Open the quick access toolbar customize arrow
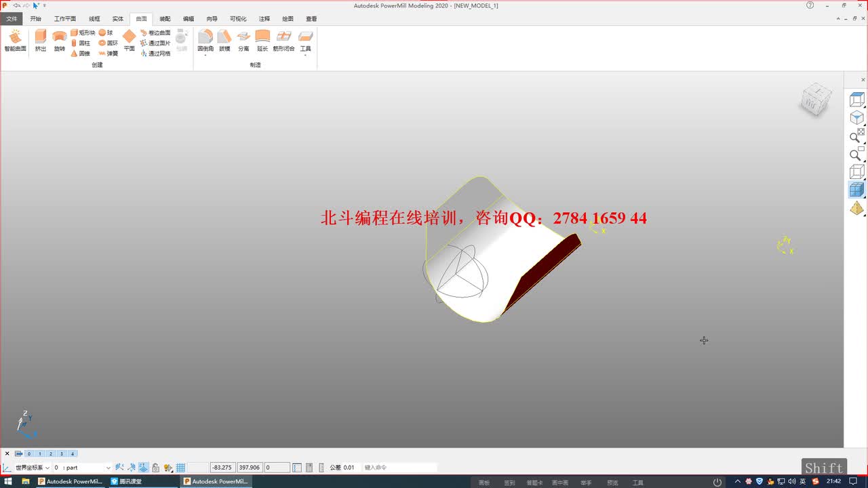The height and width of the screenshot is (488, 868). point(45,5)
